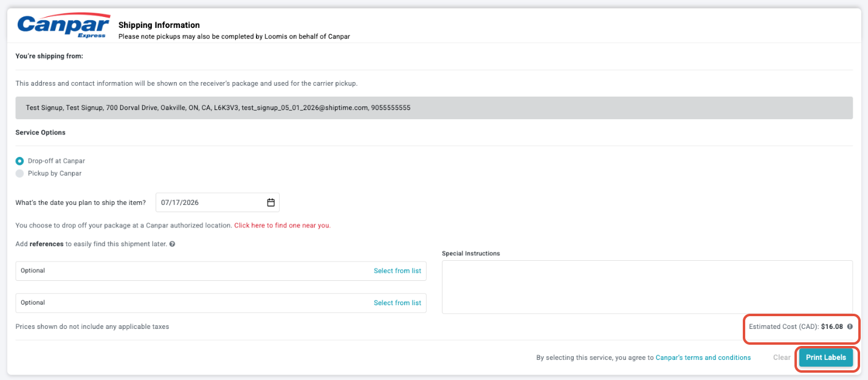The width and height of the screenshot is (868, 380).
Task: Click 'Prices shown do not include any applicable taxes'
Action: (92, 326)
